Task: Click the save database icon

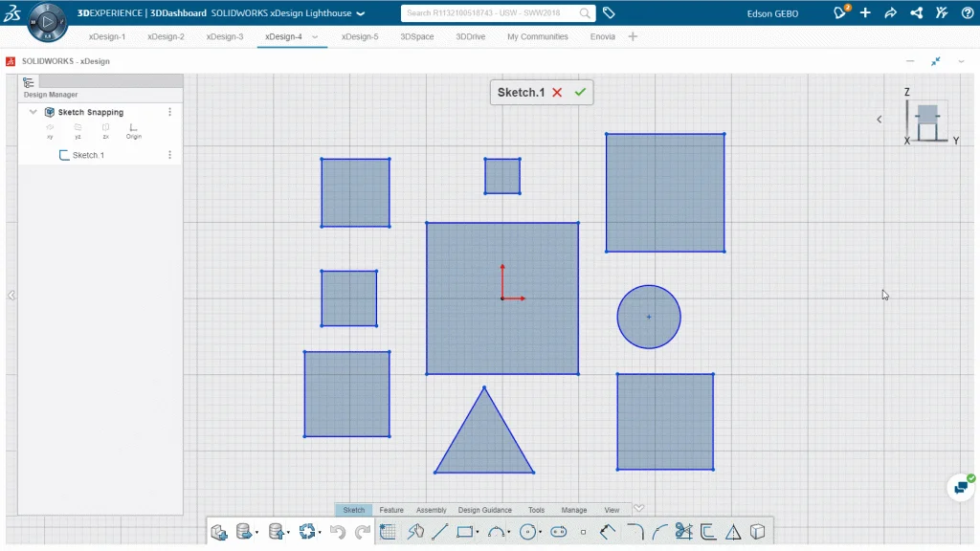Action: tap(244, 532)
